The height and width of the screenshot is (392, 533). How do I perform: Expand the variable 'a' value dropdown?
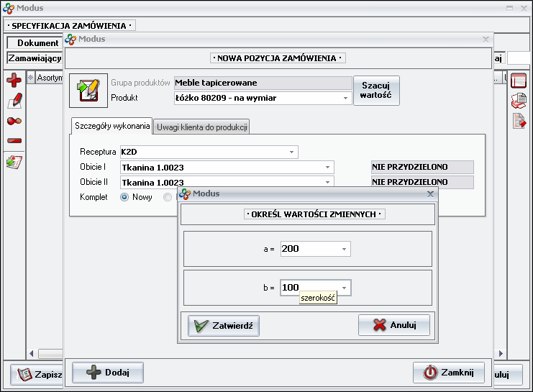point(345,249)
